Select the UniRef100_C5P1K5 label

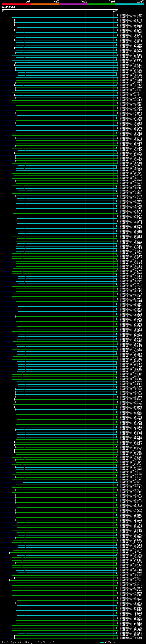[x=131, y=306]
